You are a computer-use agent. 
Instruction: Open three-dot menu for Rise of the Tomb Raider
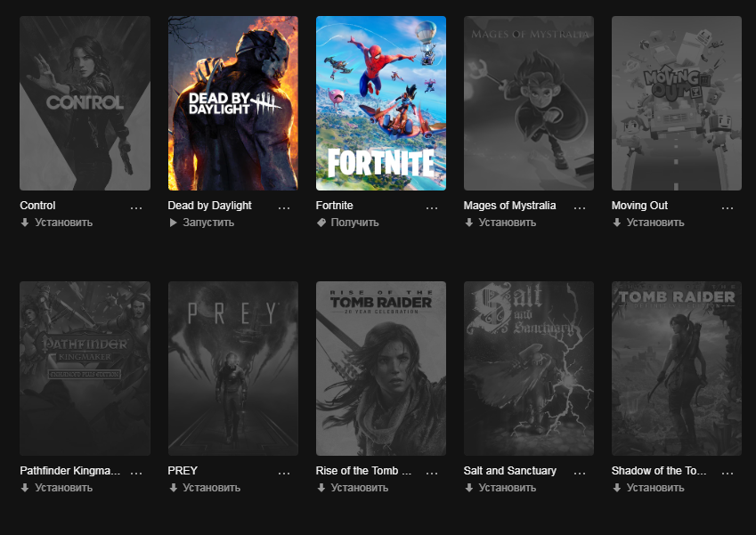(432, 474)
